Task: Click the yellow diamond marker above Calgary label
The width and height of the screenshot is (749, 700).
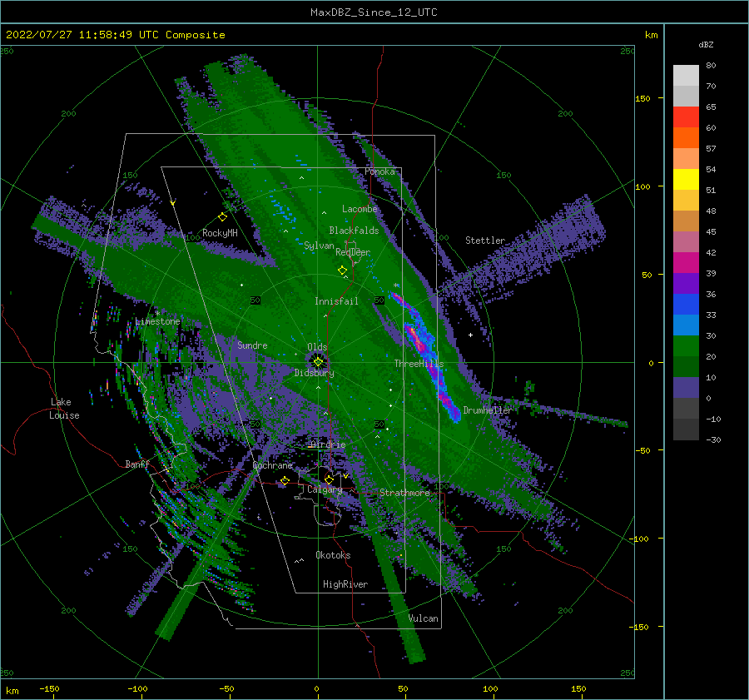Action: tap(329, 479)
